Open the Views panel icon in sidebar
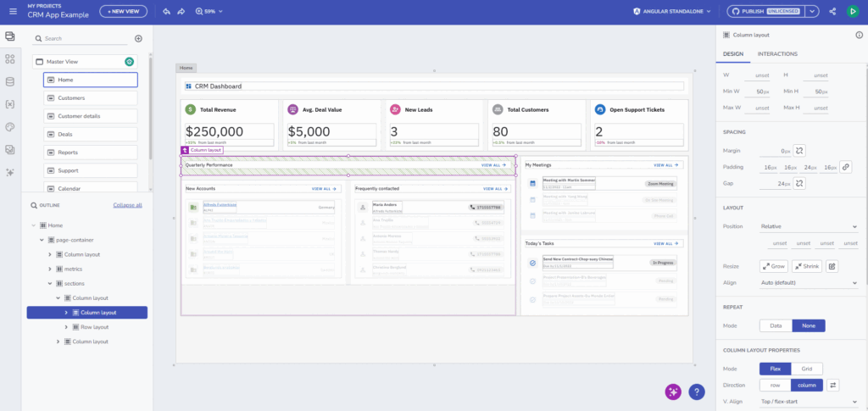This screenshot has height=411, width=868. click(9, 36)
